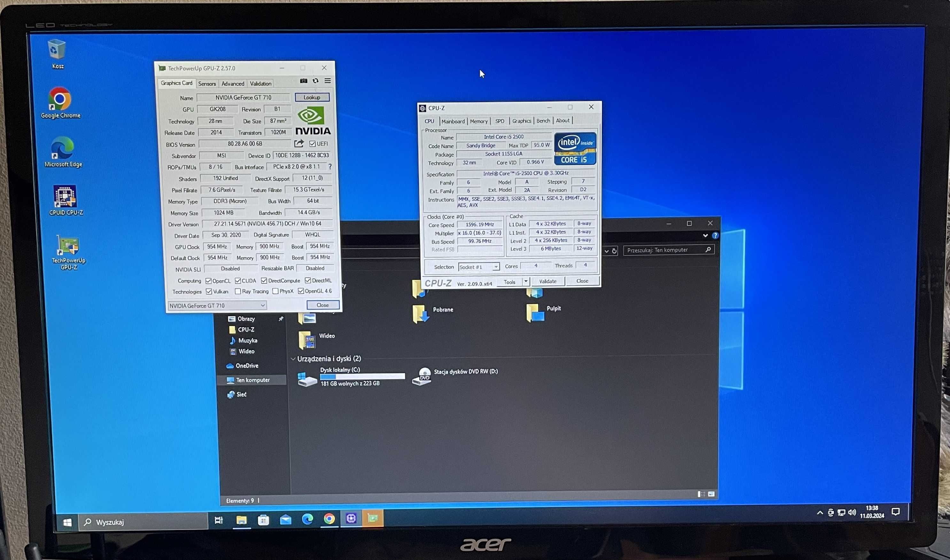Toggle Vulkan checkbox
This screenshot has width=950, height=560.
point(209,291)
